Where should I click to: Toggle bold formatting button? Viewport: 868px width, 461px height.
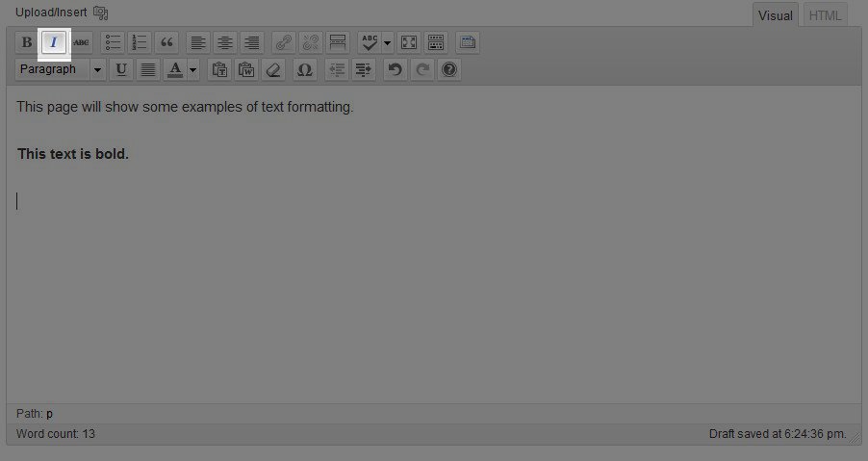[x=27, y=42]
